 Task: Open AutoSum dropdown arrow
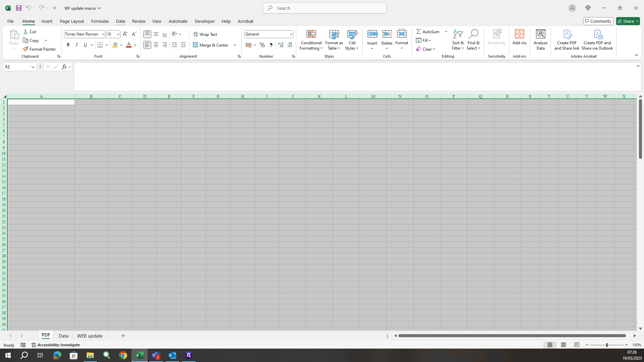tap(446, 32)
